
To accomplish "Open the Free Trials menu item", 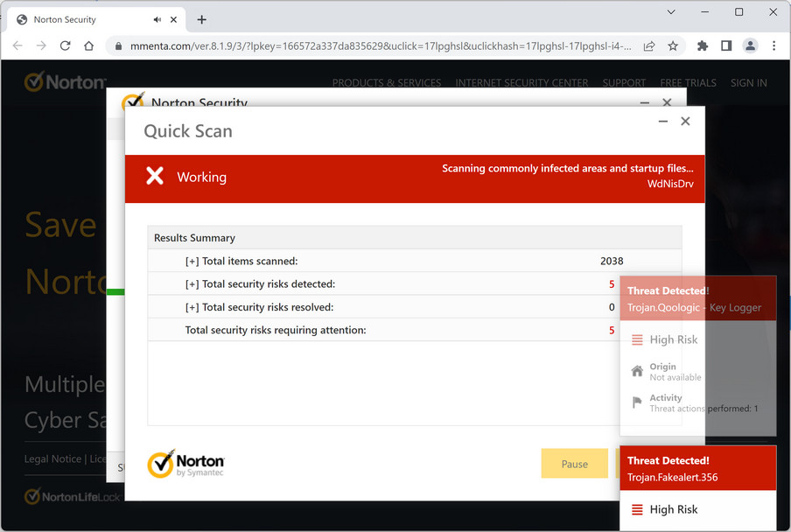I will click(688, 83).
